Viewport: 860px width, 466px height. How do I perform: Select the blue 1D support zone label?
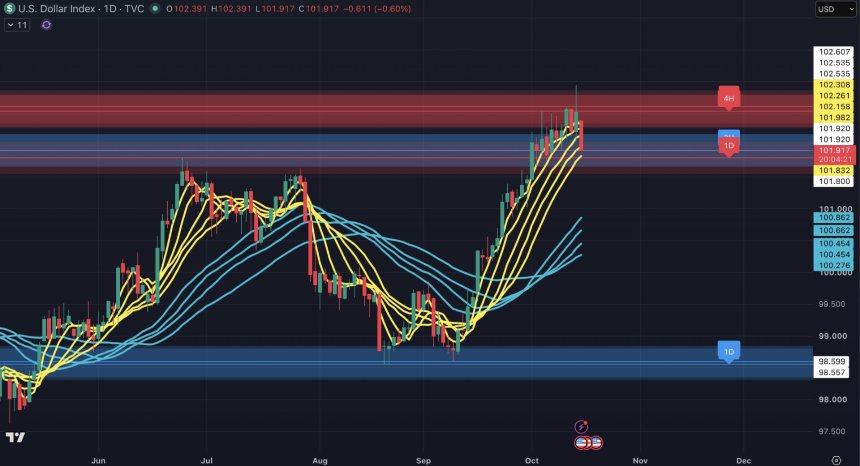pyautogui.click(x=728, y=352)
